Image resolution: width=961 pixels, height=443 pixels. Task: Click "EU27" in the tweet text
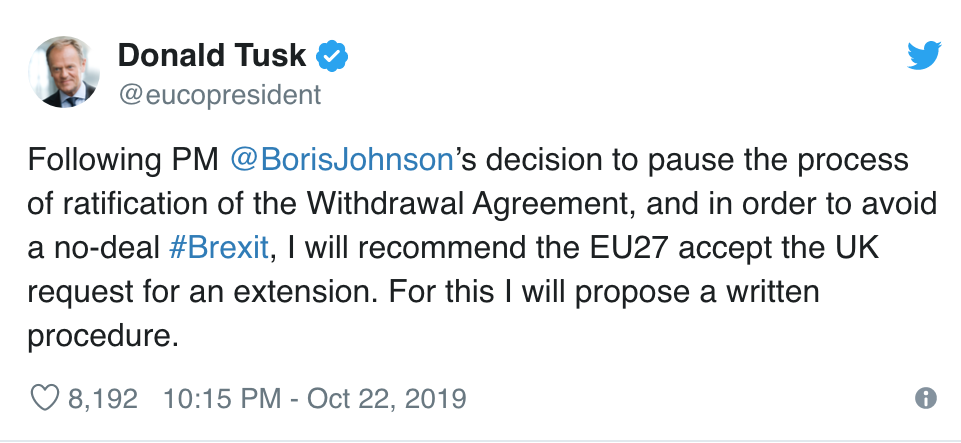[613, 248]
